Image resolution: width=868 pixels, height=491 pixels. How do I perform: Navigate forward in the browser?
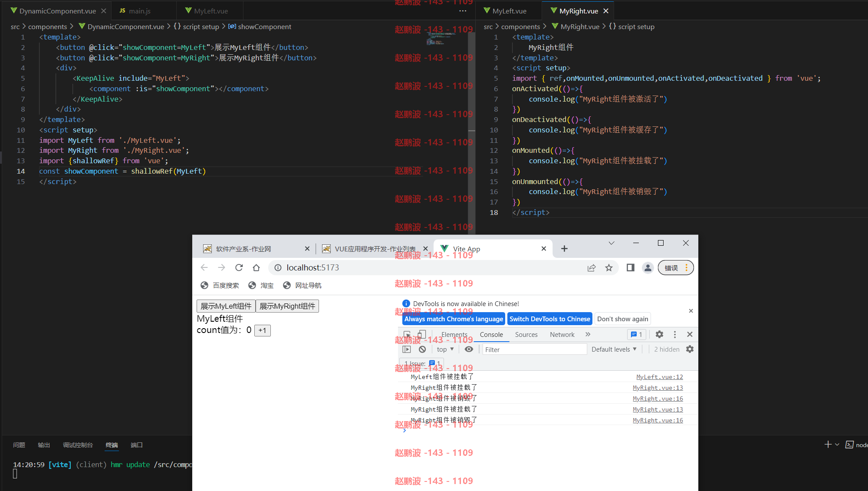(x=221, y=268)
